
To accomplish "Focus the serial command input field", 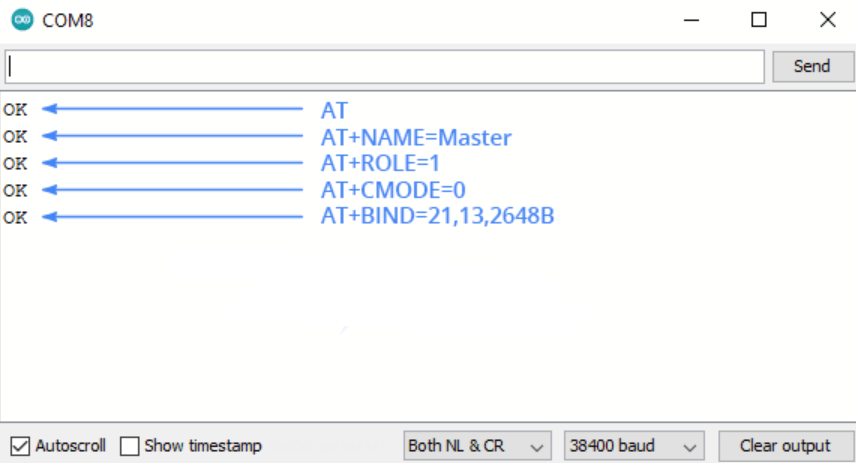I will point(385,66).
